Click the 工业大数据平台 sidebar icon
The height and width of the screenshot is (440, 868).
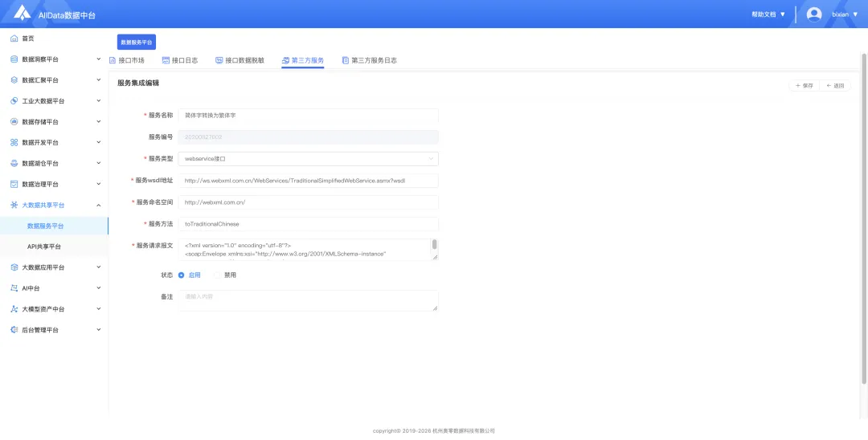[14, 101]
